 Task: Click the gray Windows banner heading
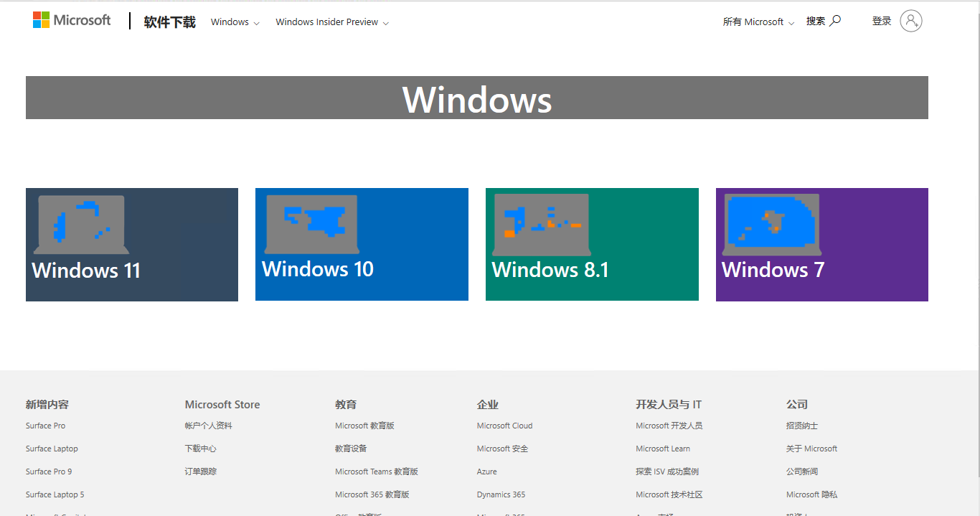coord(477,98)
